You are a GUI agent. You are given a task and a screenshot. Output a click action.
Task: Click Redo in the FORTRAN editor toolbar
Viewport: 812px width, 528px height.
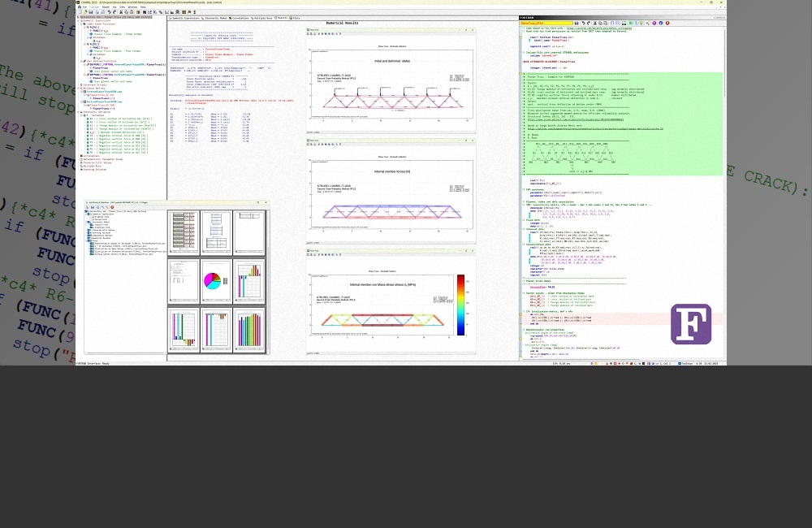coord(588,24)
